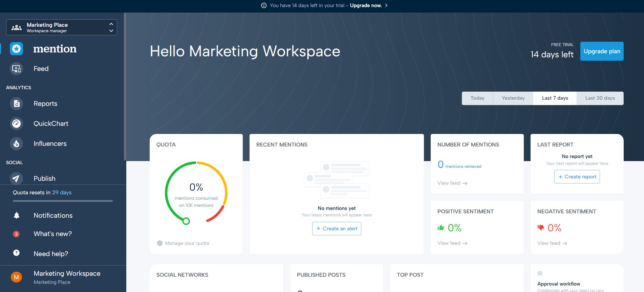The height and width of the screenshot is (292, 644).
Task: Expand the Marketing Place workspace selector
Action: click(x=62, y=27)
